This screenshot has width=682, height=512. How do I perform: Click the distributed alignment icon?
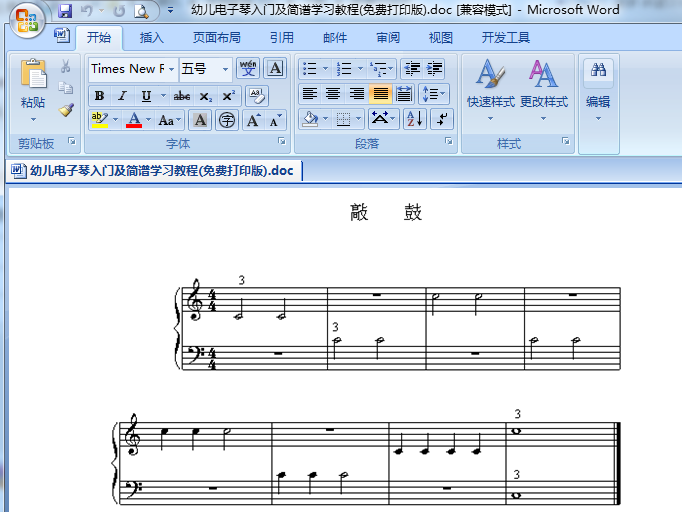[x=404, y=94]
